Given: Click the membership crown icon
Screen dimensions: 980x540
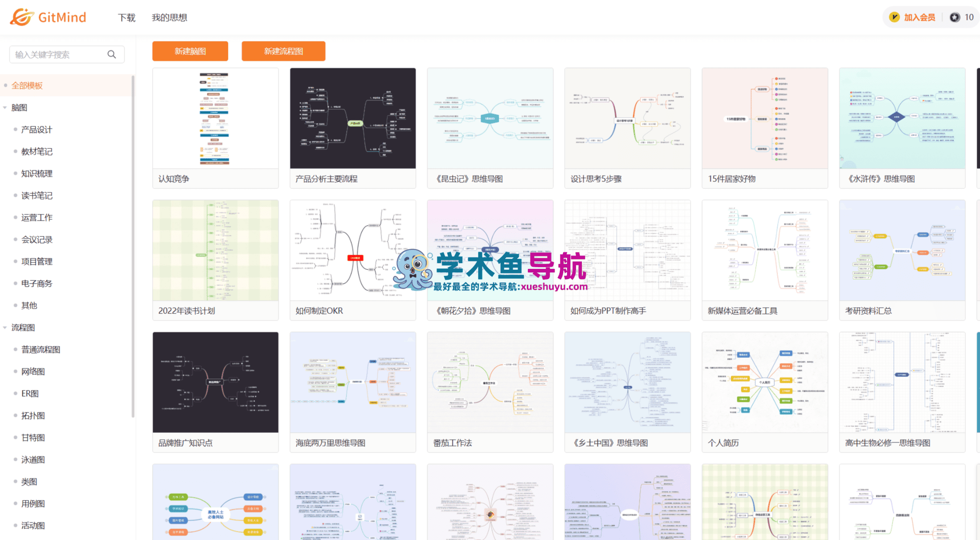Looking at the screenshot, I should click(894, 17).
